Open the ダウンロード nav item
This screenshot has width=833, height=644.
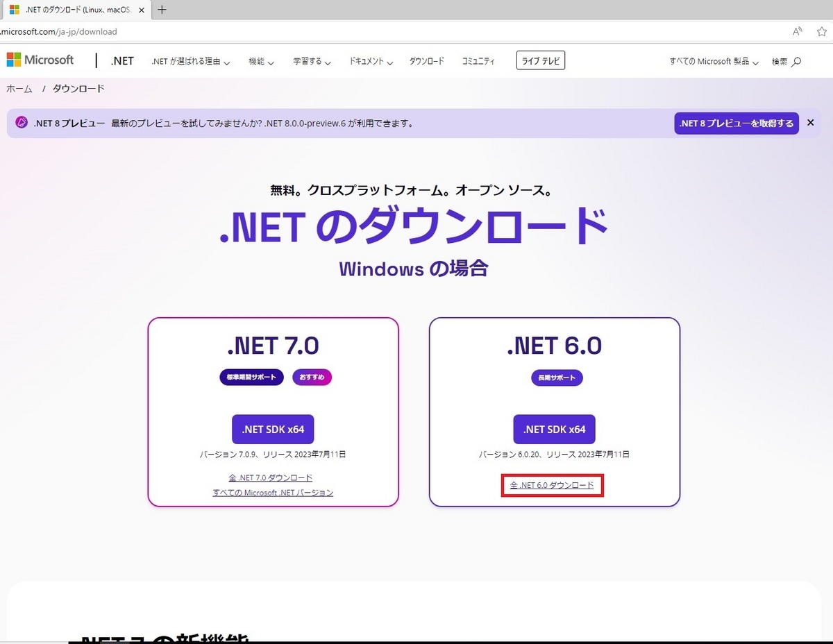point(426,62)
